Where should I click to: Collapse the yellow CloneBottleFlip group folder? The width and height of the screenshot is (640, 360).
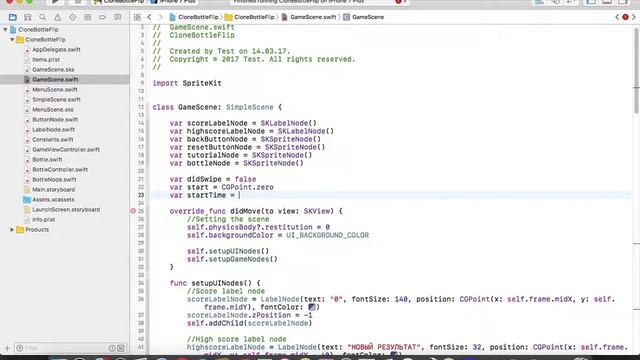click(12, 40)
